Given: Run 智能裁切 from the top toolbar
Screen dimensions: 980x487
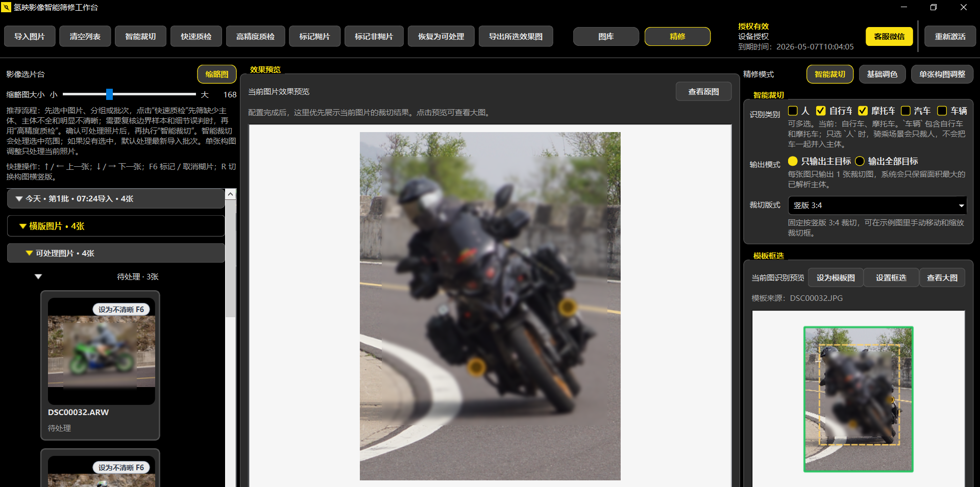Looking at the screenshot, I should (140, 37).
